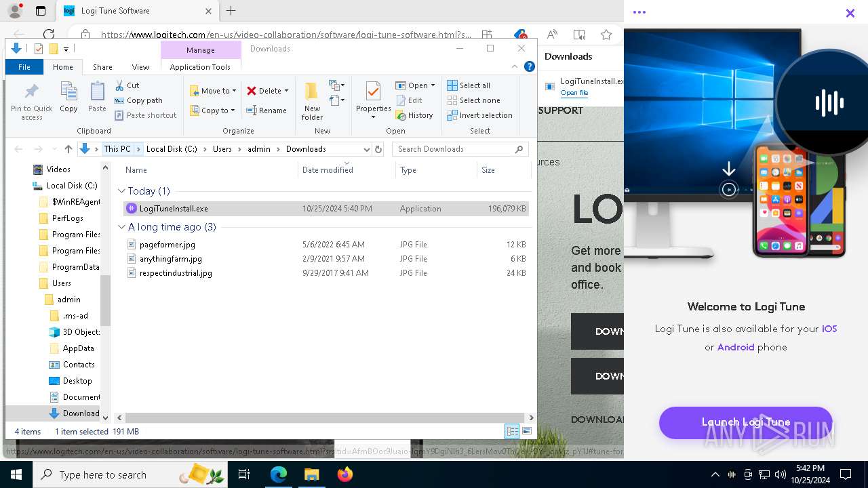Viewport: 868px width, 488px height.
Task: Click Select all in ribbon
Action: 469,85
